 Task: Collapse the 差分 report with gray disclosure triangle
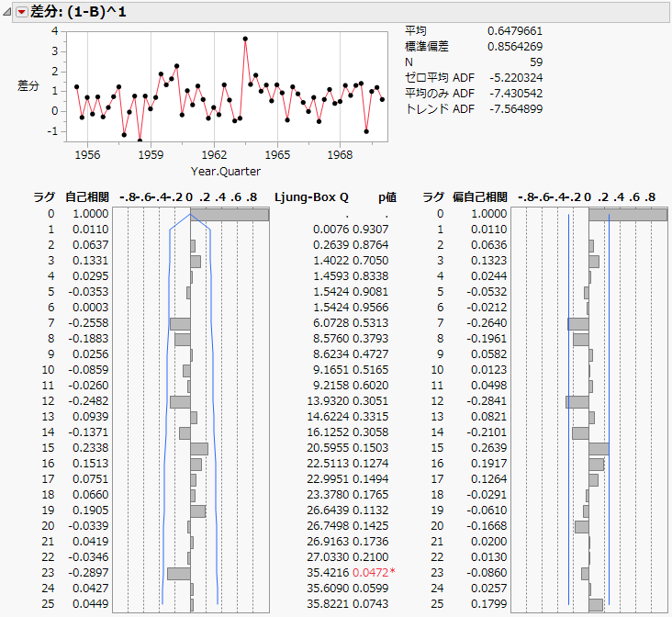[x=8, y=9]
